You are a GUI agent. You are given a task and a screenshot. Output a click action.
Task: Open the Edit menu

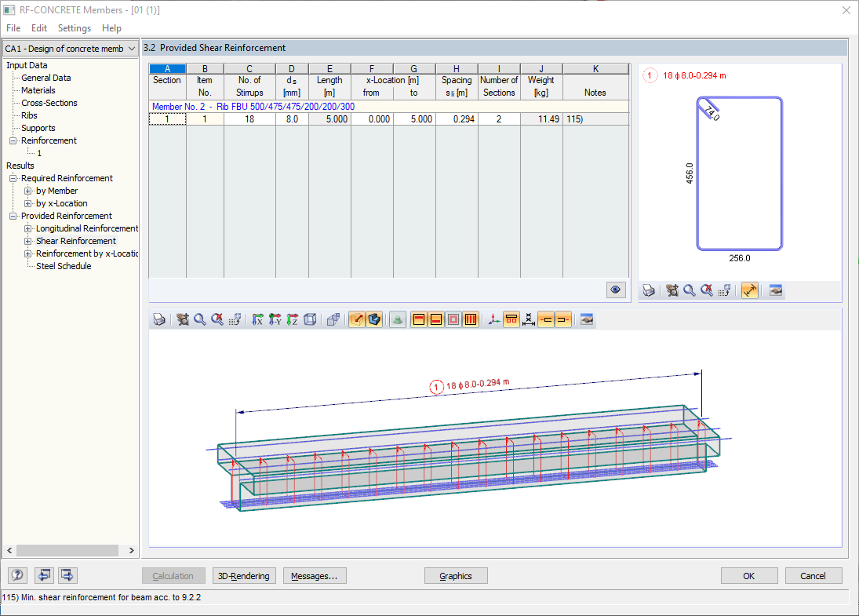tap(39, 28)
